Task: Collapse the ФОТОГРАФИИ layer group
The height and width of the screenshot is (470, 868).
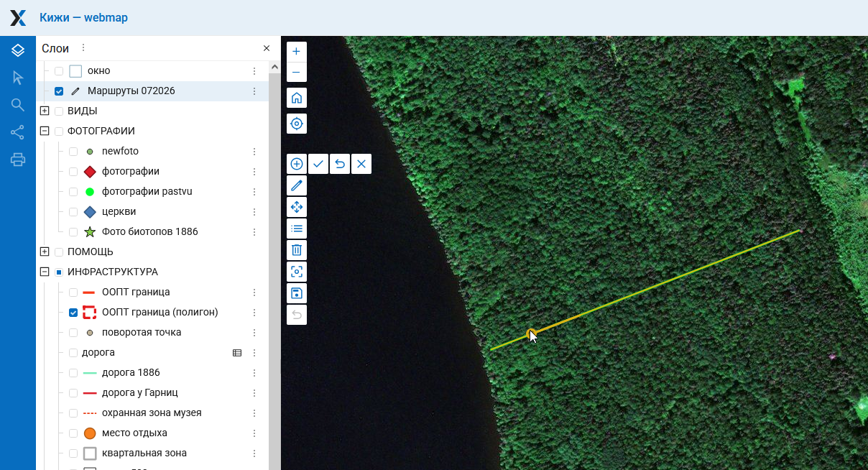Action: [x=45, y=132]
